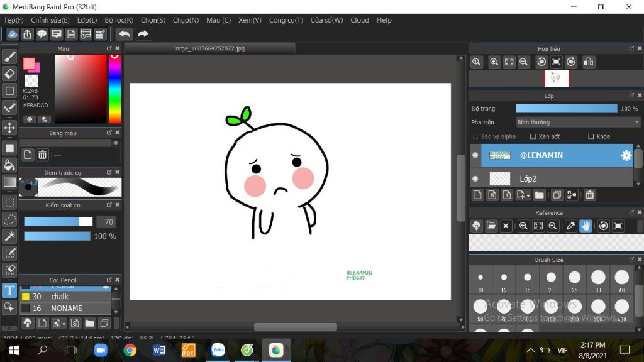Image resolution: width=644 pixels, height=362 pixels.
Task: Open the Tệp(F) file menu
Action: click(14, 20)
